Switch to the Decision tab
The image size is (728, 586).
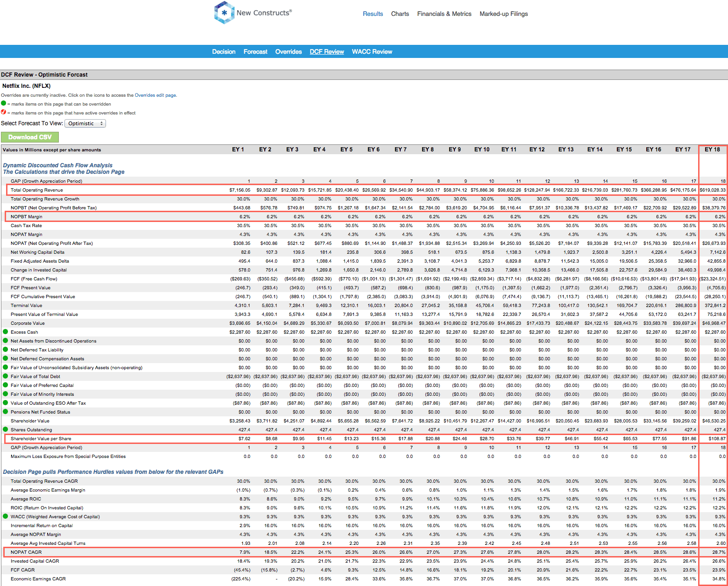pyautogui.click(x=224, y=52)
